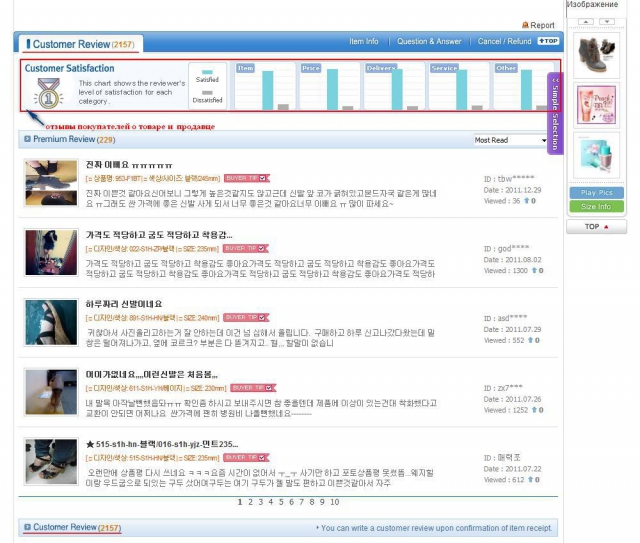This screenshot has height=543, width=640.
Task: Click the Service satisfaction bar chart
Action: tap(459, 86)
